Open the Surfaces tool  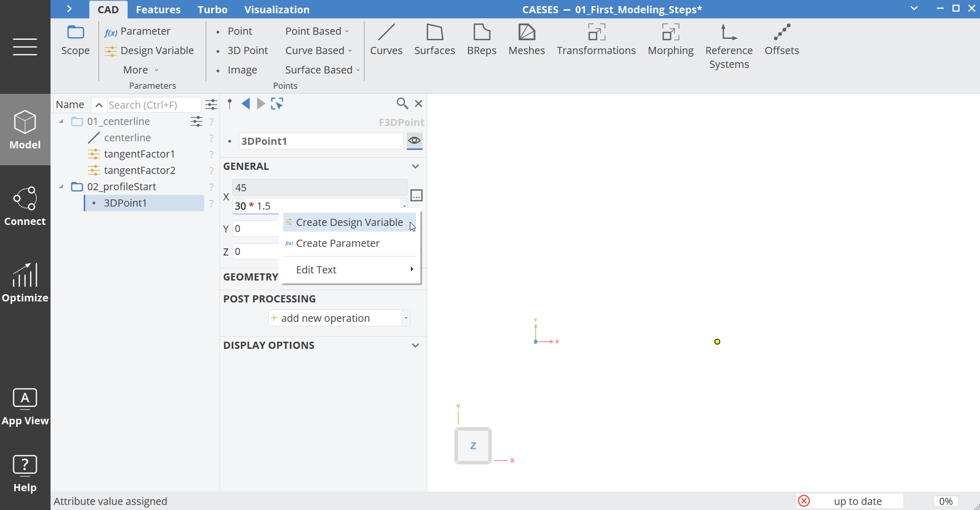tap(435, 40)
